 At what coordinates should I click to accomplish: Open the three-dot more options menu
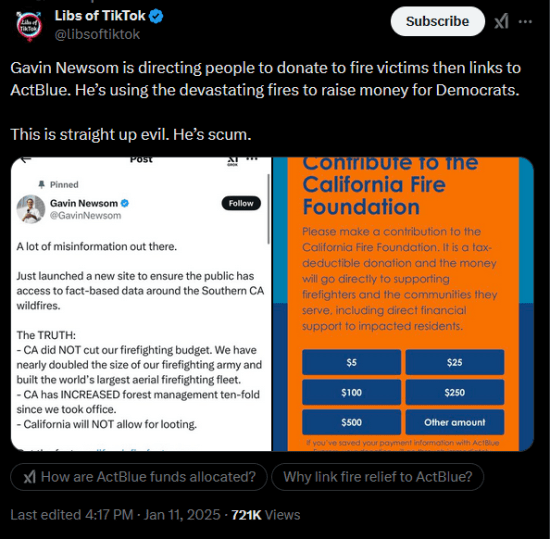point(525,21)
